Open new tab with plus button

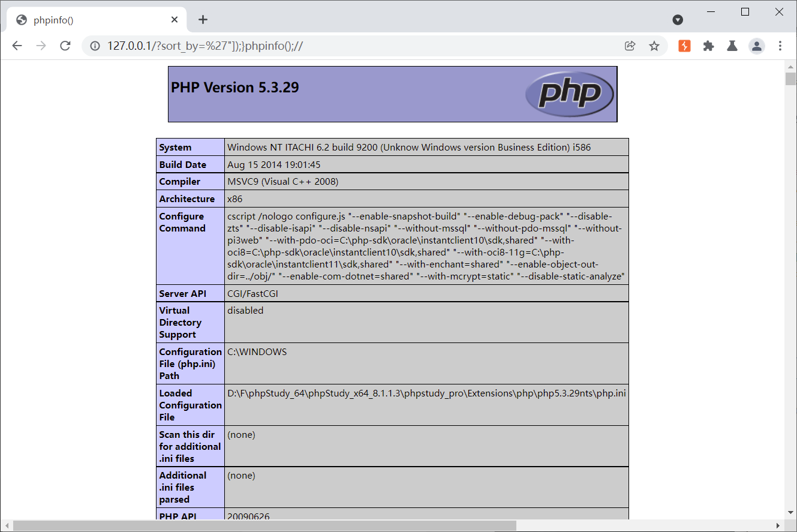[x=203, y=20]
